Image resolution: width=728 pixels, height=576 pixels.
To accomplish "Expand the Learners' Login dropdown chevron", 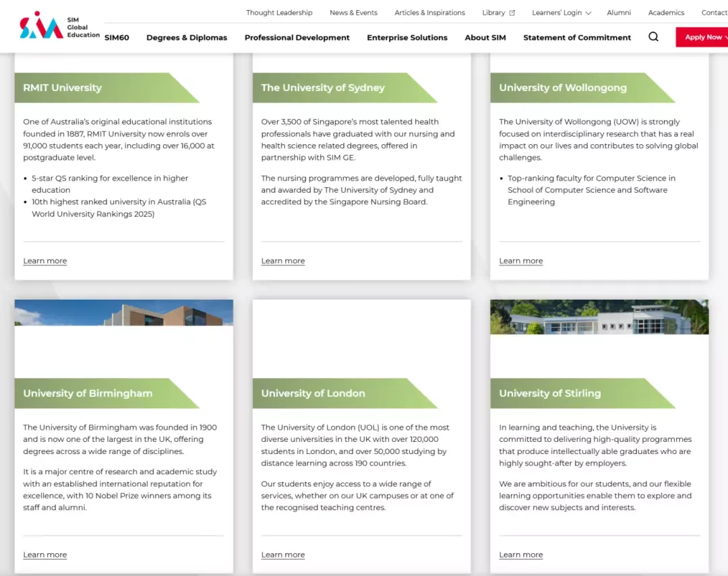I will [x=588, y=13].
